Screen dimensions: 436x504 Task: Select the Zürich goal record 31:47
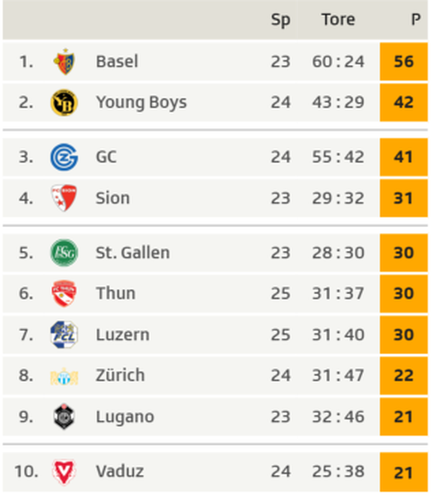338,375
